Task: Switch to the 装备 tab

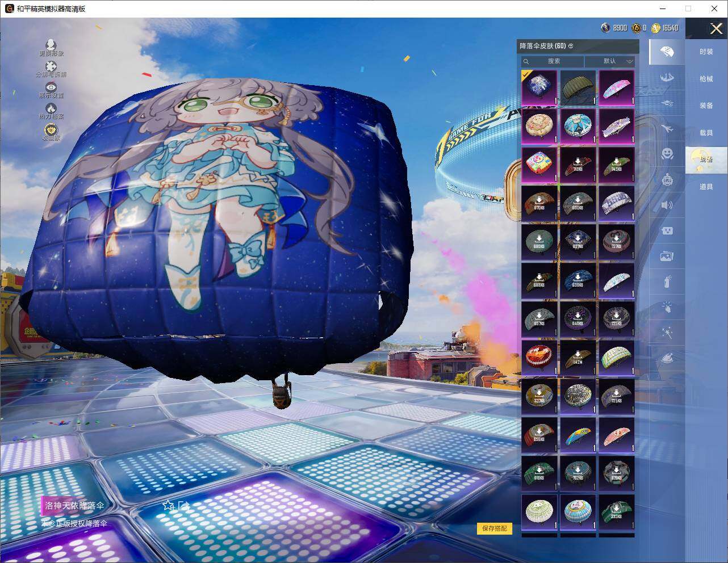Action: tap(706, 106)
